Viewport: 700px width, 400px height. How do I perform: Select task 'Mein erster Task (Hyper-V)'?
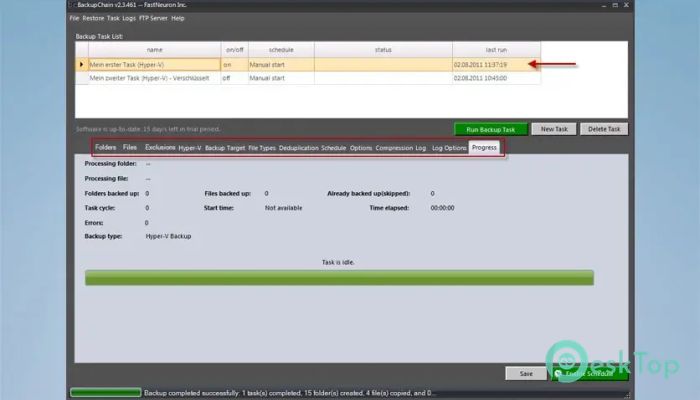pyautogui.click(x=154, y=65)
